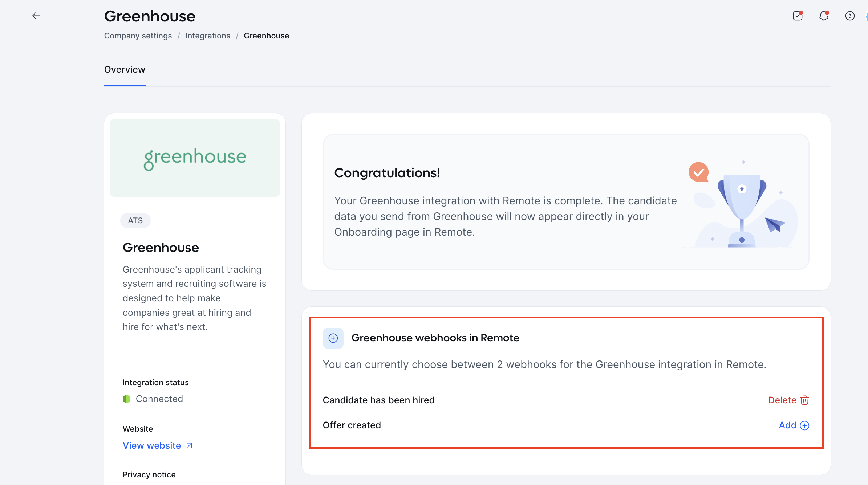Click the ATS category tag

135,221
